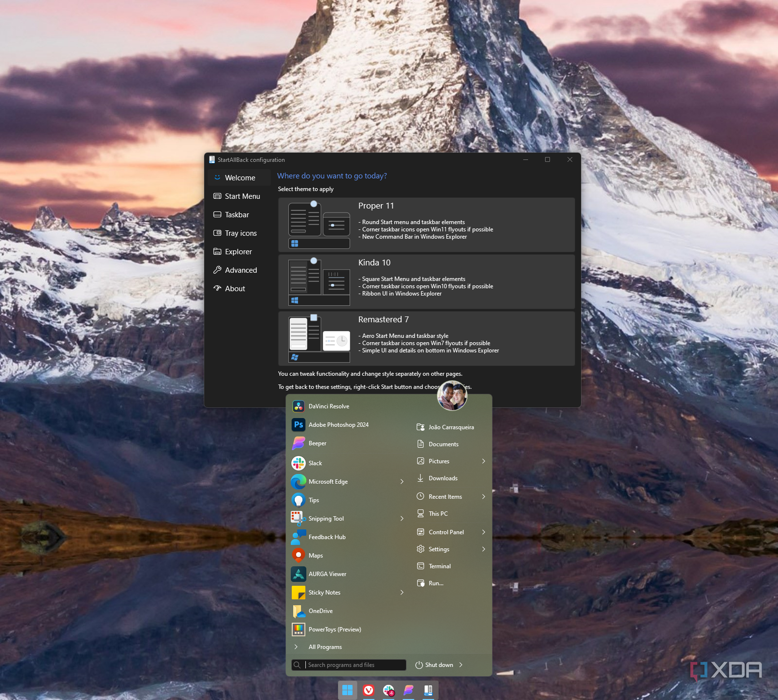Launch Adobe Photoshop 2024
The height and width of the screenshot is (700, 778).
(338, 425)
